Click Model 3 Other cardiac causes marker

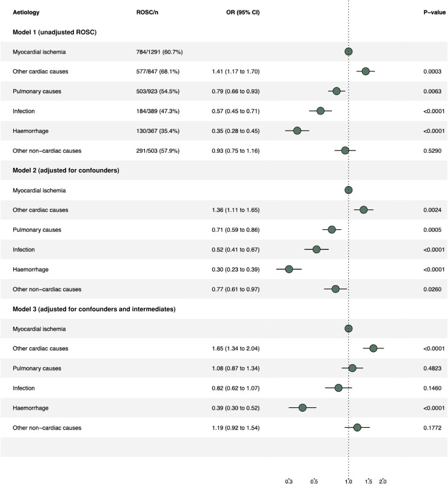click(373, 348)
